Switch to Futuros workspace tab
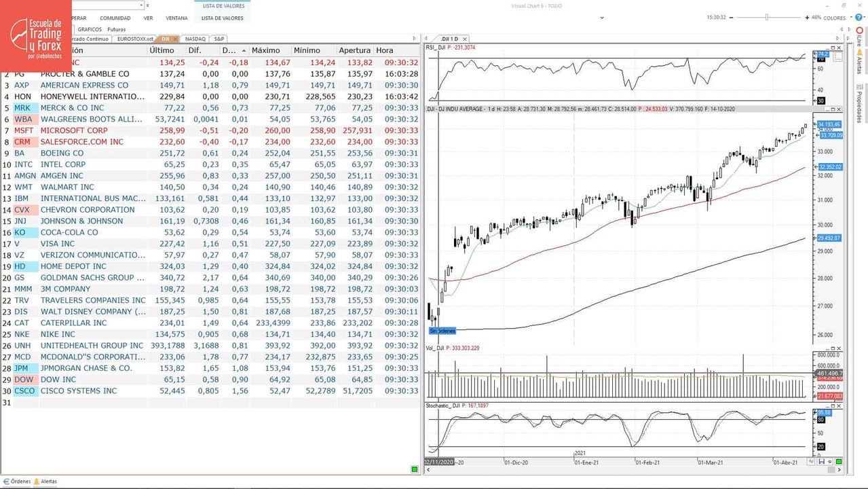 (x=117, y=29)
